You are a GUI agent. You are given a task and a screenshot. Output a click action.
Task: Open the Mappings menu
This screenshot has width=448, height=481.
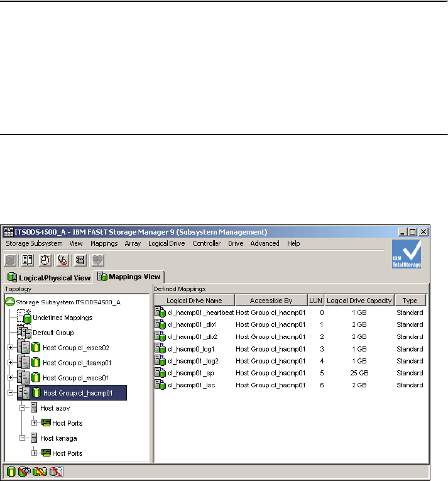[104, 243]
